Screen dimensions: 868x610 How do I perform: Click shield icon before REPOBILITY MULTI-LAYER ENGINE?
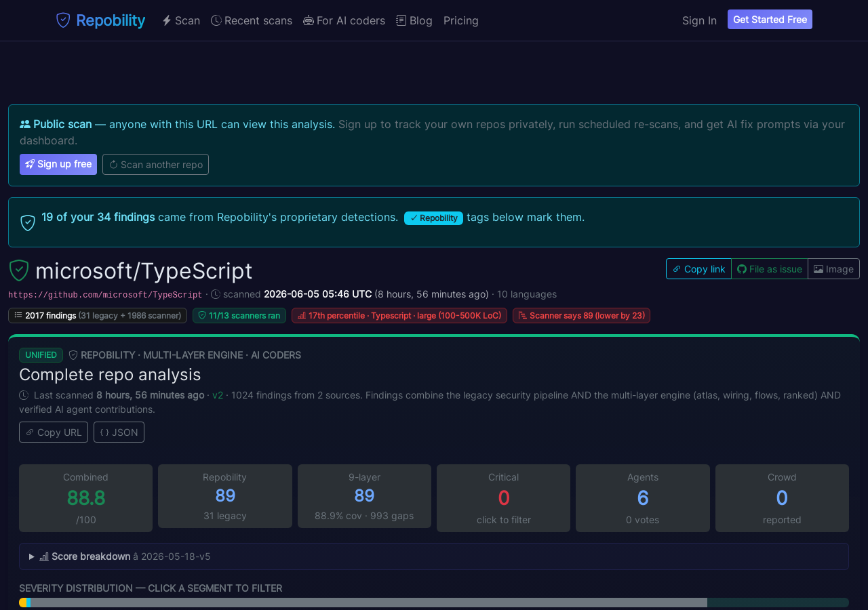pyautogui.click(x=73, y=354)
